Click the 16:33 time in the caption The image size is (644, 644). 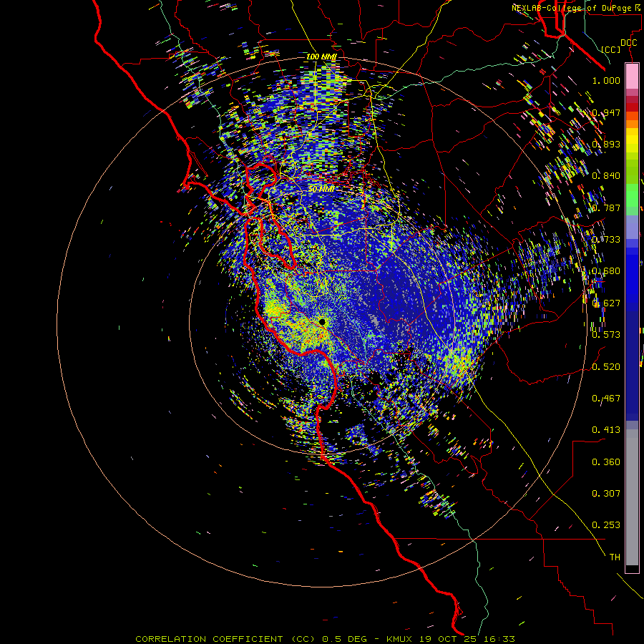[x=499, y=639]
